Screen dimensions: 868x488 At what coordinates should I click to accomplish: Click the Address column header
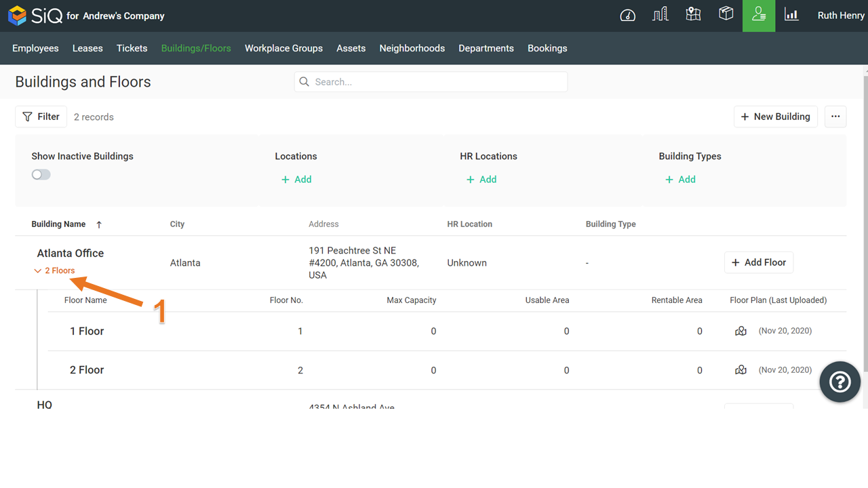pyautogui.click(x=323, y=224)
